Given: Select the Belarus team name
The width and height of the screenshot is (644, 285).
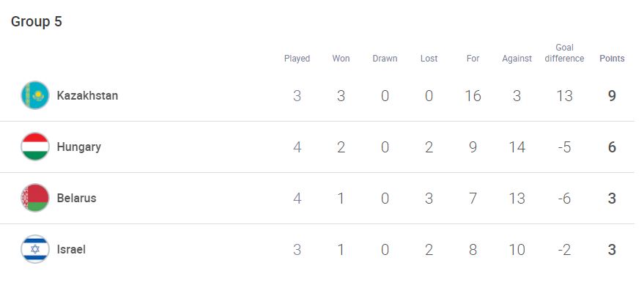Looking at the screenshot, I should [76, 198].
